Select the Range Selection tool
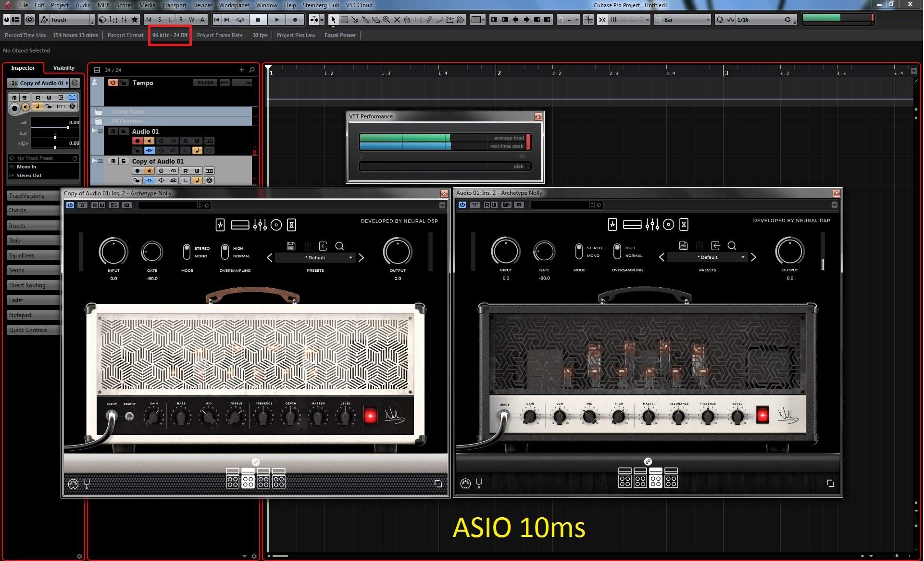 click(x=344, y=20)
